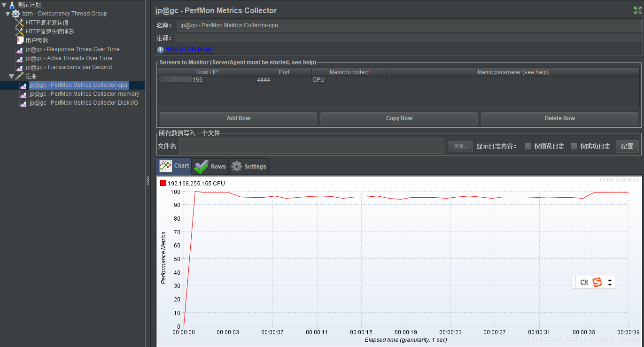Select the 注册 tree item
Viewport: 644px width, 347px height.
pyautogui.click(x=31, y=76)
